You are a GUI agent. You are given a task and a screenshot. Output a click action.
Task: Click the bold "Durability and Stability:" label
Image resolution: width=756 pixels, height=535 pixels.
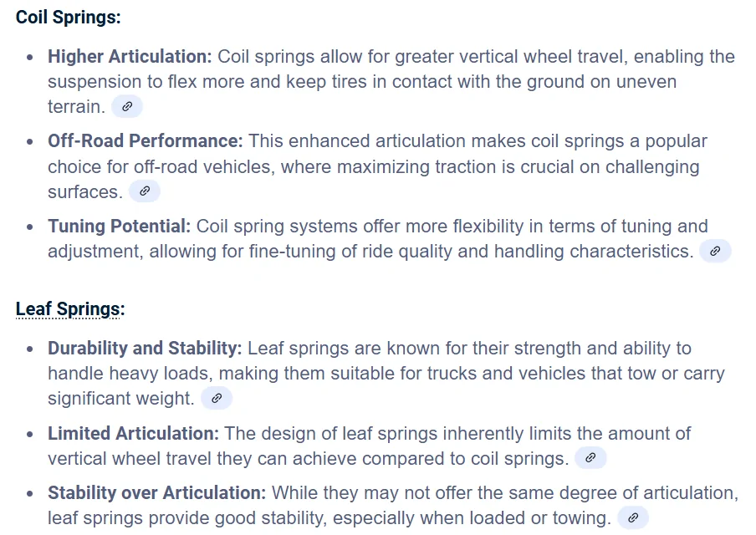(x=145, y=348)
